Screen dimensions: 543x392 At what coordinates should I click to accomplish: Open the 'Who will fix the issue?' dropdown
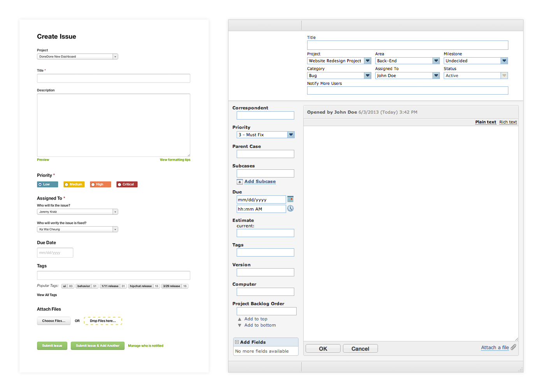[115, 211]
